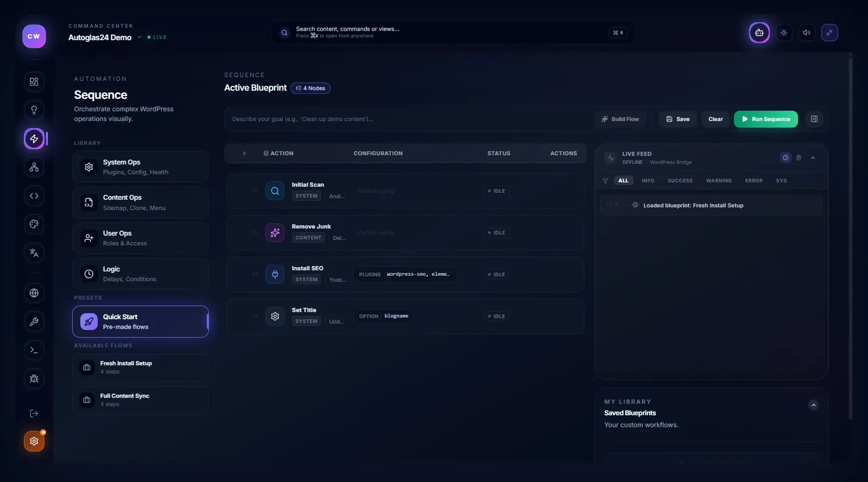
Task: Select the color palette sidebar icon
Action: coord(34,224)
